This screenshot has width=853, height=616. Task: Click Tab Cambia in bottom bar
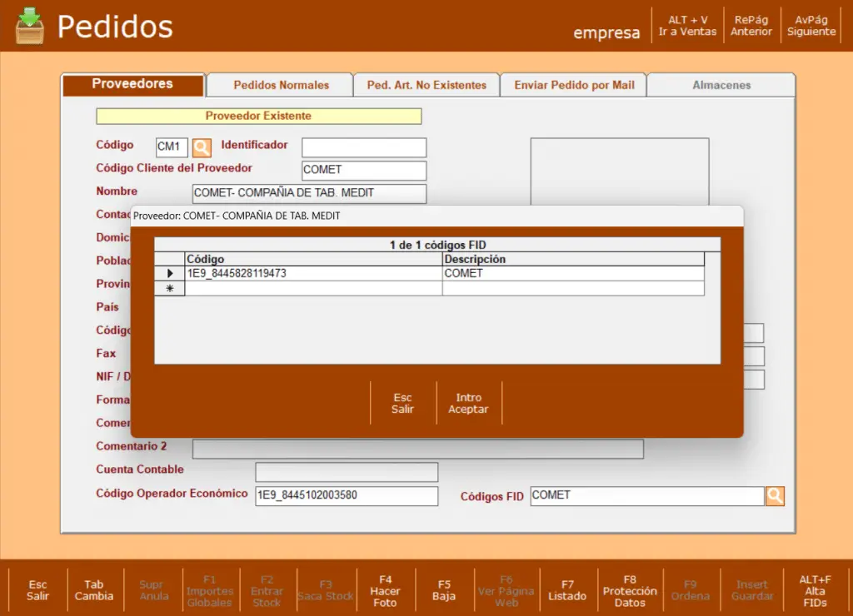tap(94, 590)
